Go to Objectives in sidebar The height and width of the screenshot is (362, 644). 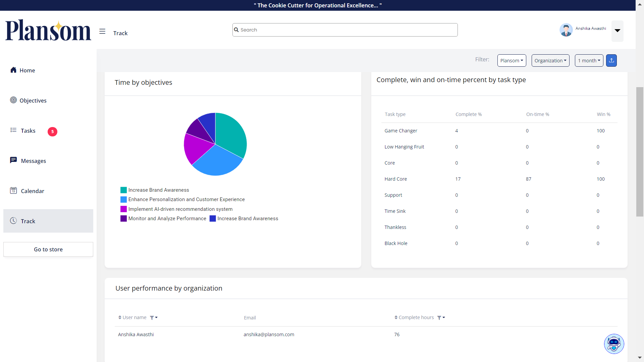pos(33,101)
